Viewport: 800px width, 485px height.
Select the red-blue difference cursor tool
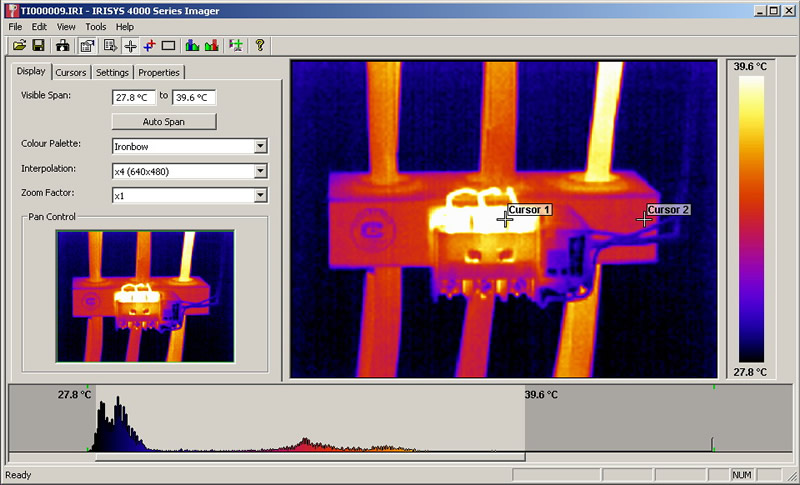tap(149, 45)
